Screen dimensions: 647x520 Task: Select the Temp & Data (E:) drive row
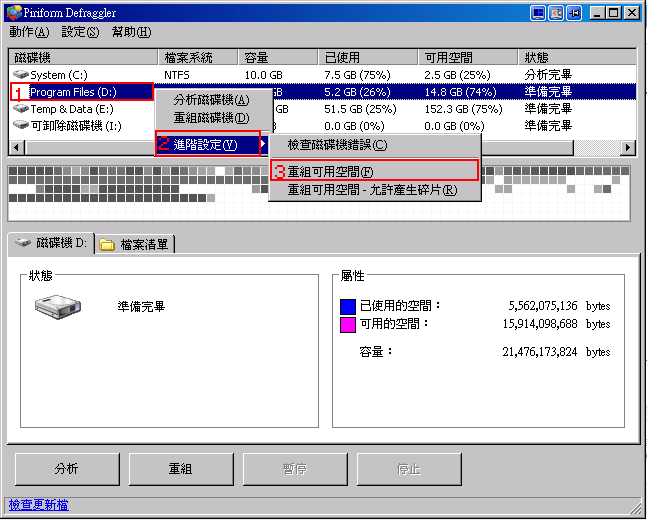[x=322, y=109]
